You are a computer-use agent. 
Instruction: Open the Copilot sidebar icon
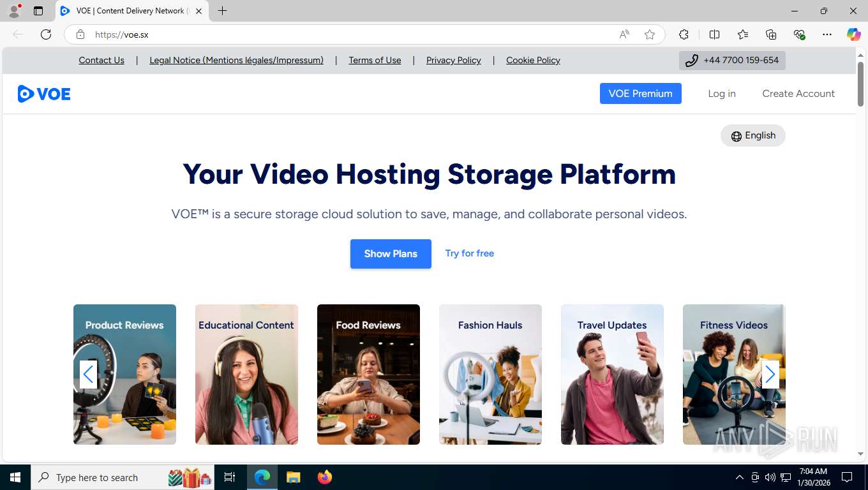(x=853, y=34)
